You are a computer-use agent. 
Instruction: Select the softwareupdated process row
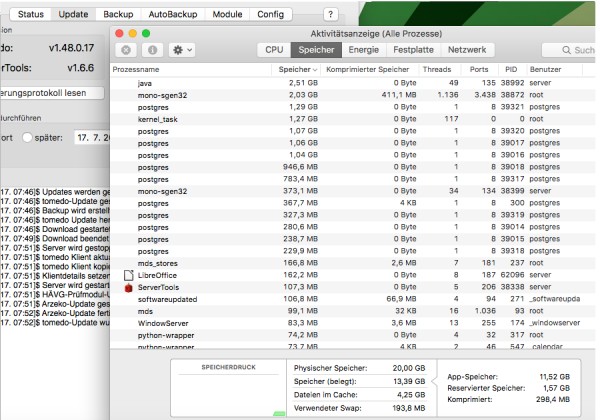(353, 299)
